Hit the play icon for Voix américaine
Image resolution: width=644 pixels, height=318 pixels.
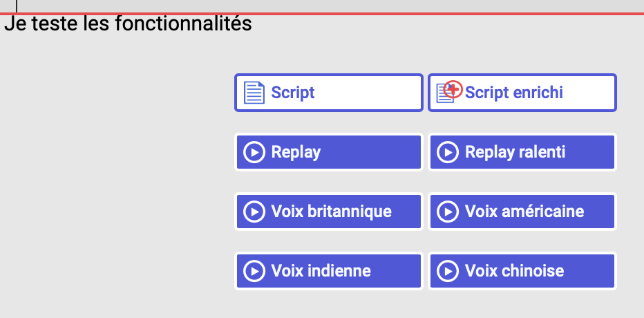point(448,212)
